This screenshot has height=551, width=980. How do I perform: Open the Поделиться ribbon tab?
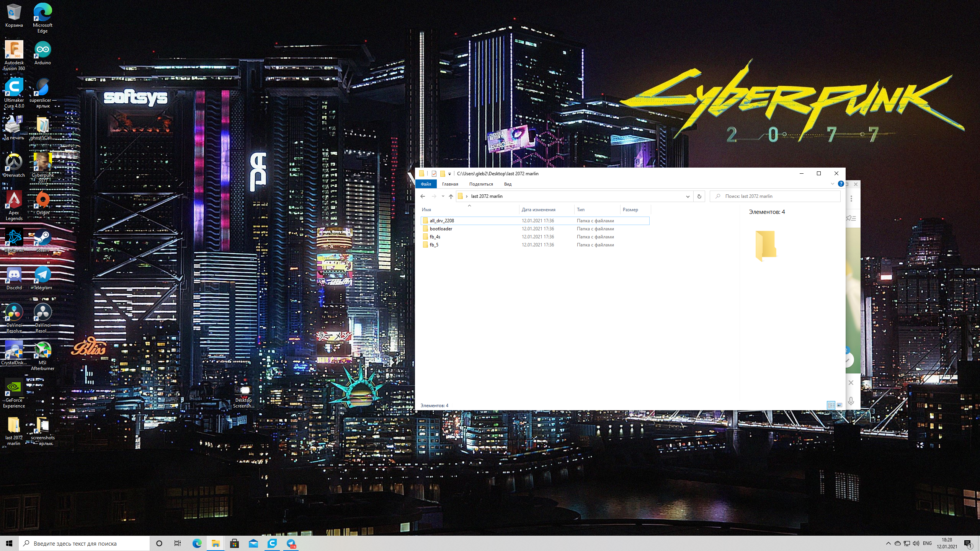(481, 184)
